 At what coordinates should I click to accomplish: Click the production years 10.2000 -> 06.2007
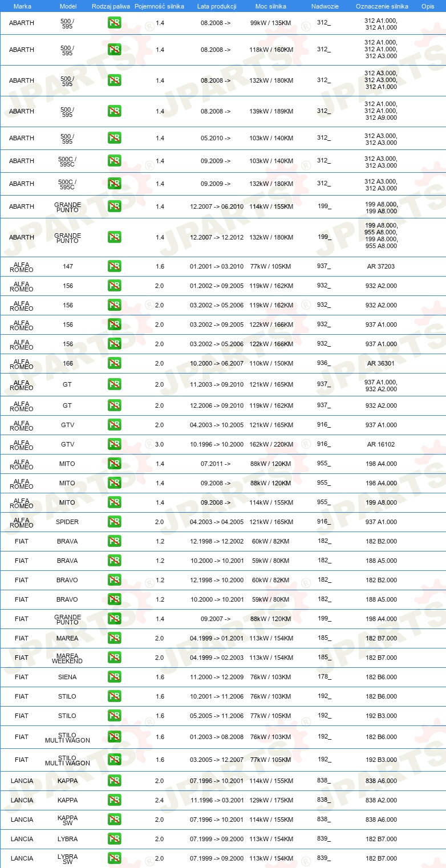pyautogui.click(x=217, y=363)
